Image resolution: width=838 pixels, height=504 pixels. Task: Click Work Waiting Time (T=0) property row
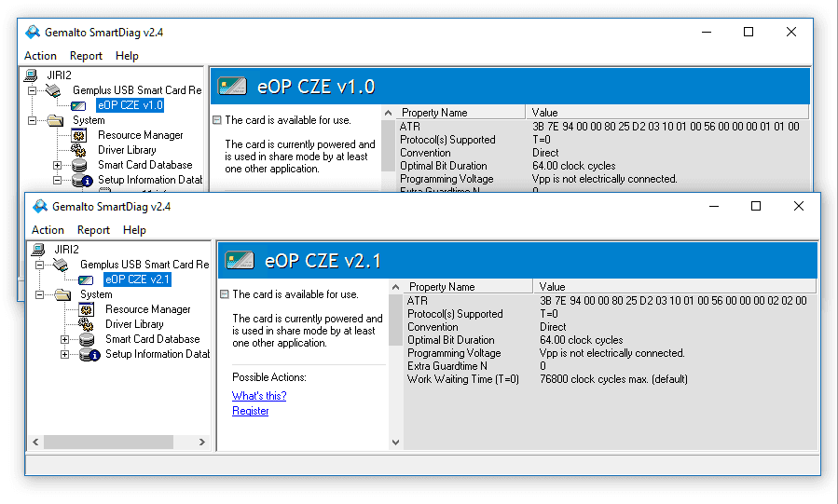[x=610, y=379]
